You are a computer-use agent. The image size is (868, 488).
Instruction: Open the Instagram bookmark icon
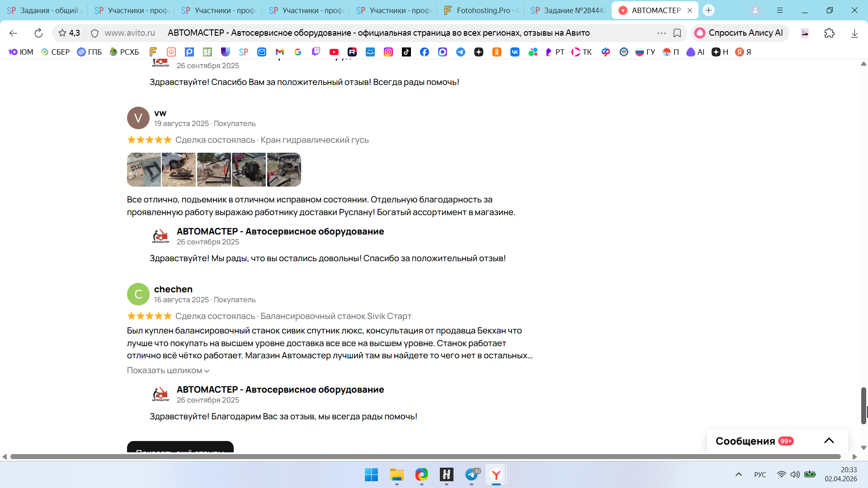coord(388,52)
